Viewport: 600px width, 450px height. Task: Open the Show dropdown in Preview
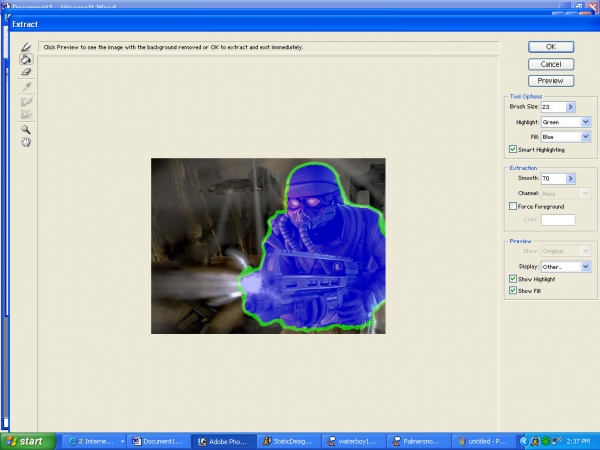[x=586, y=251]
